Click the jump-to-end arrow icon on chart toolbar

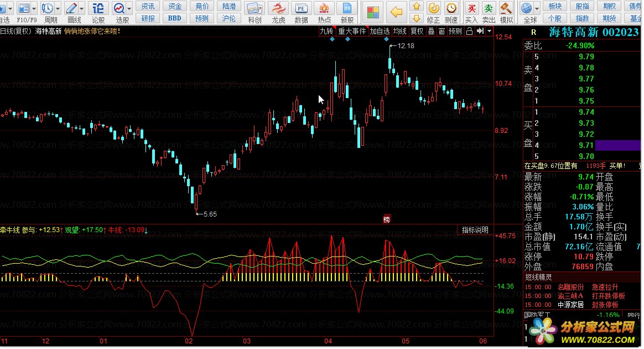480,31
